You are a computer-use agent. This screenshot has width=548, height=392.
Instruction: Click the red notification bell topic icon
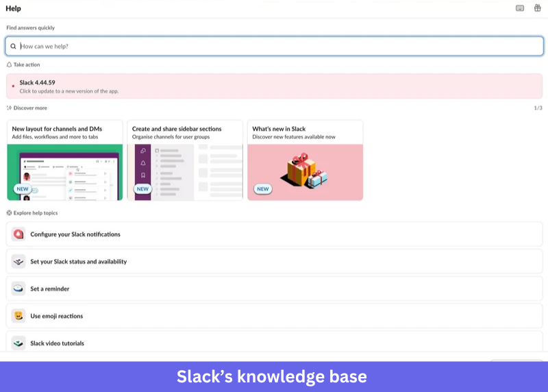[18, 234]
